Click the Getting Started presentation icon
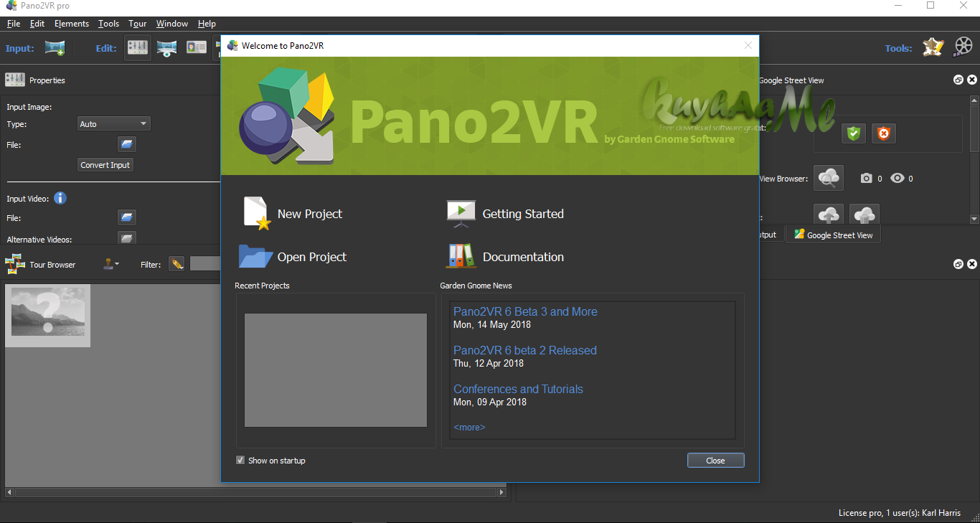980x523 pixels. pos(461,214)
